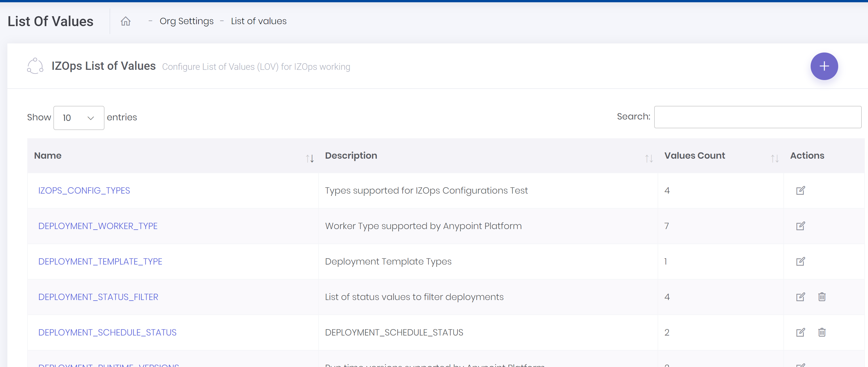
Task: Go to Org Settings breadcrumb
Action: click(x=186, y=21)
